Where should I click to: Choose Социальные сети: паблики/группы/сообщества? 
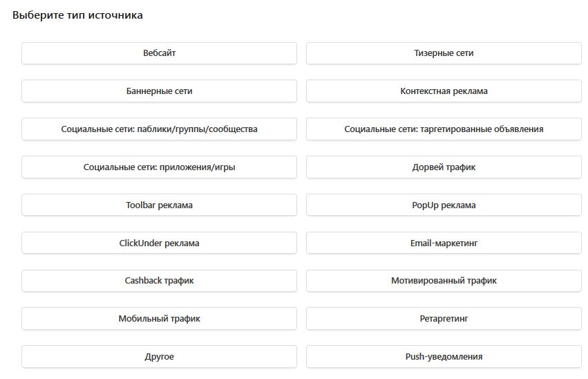click(159, 129)
